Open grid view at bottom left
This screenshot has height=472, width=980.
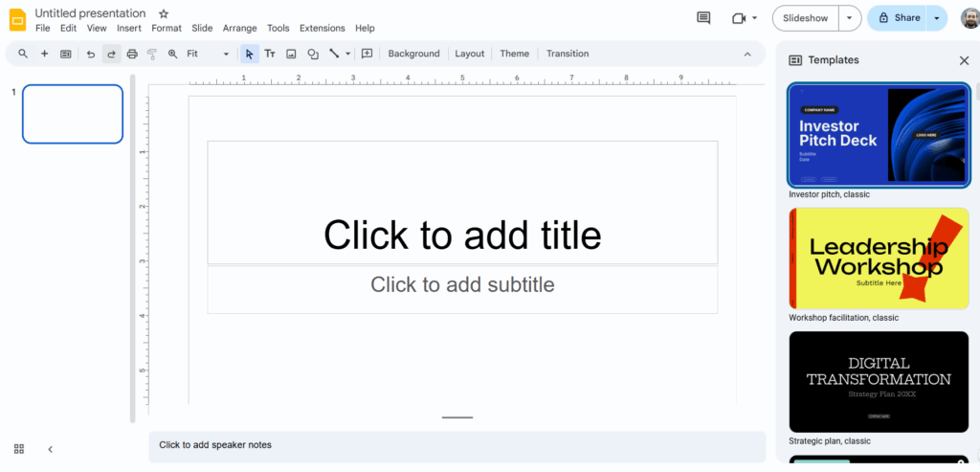[19, 449]
